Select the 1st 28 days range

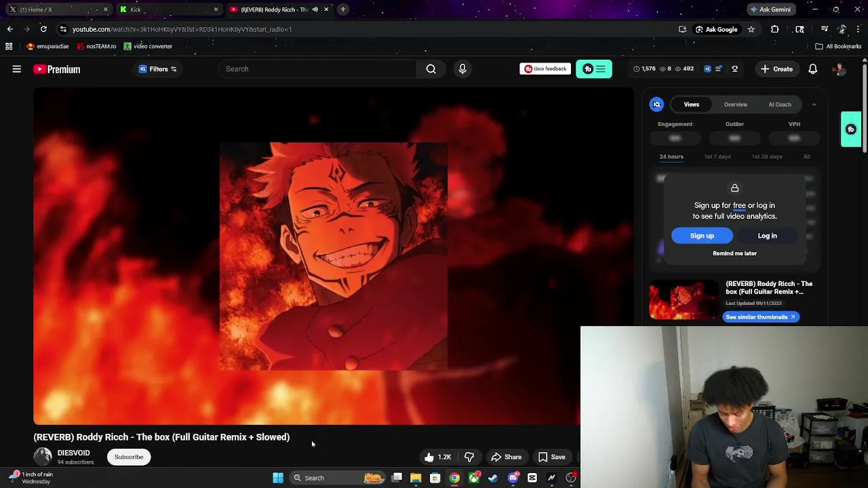pos(766,157)
